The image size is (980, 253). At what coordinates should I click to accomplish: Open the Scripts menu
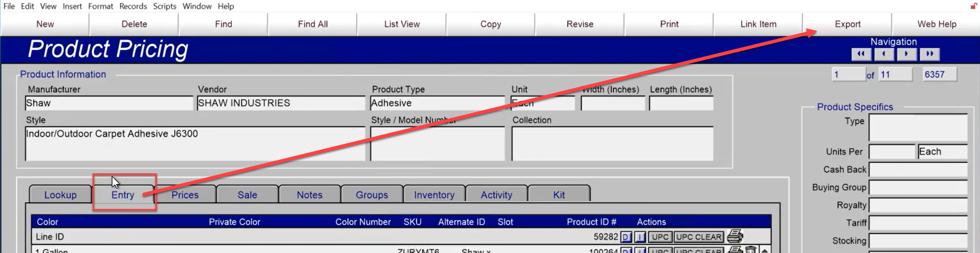165,6
